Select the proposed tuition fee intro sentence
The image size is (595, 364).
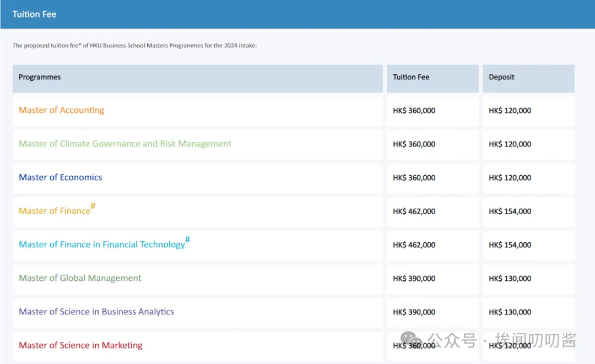pos(135,46)
